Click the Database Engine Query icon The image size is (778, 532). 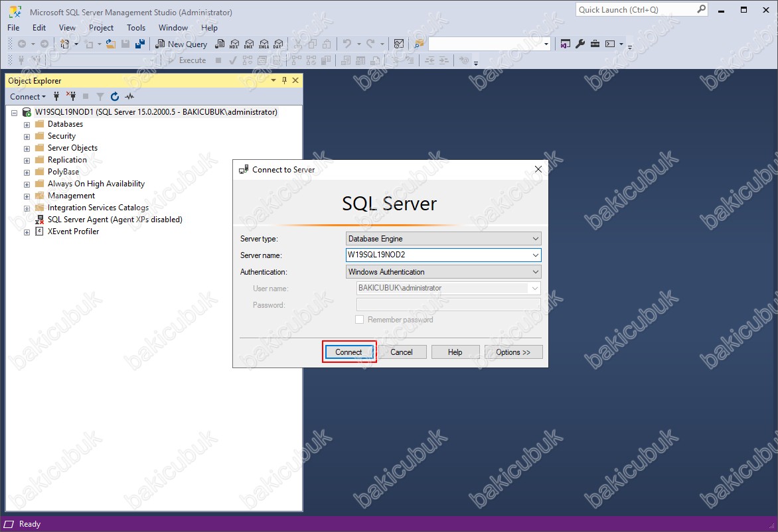220,44
